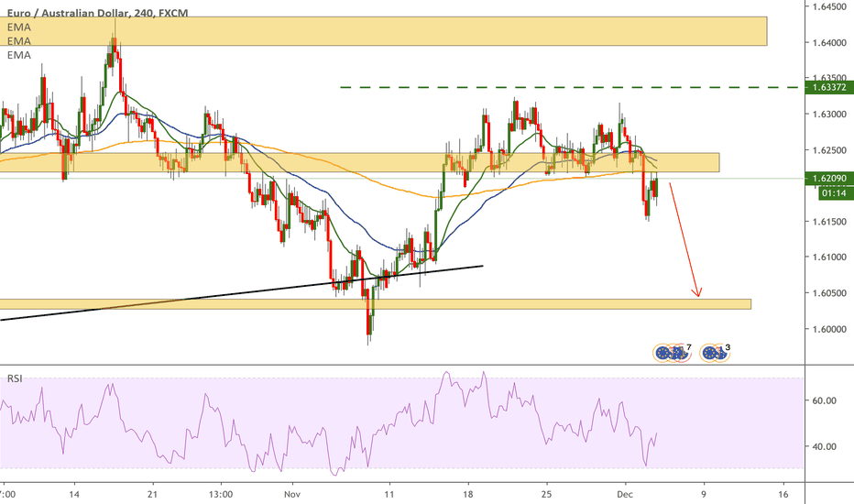
Task: Select the first EMA indicator label
Action: (18, 27)
